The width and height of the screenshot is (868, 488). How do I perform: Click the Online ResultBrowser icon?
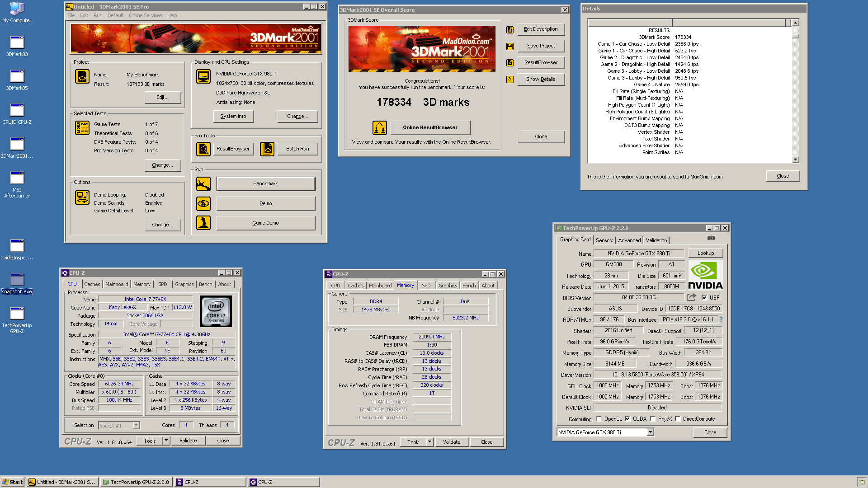380,128
